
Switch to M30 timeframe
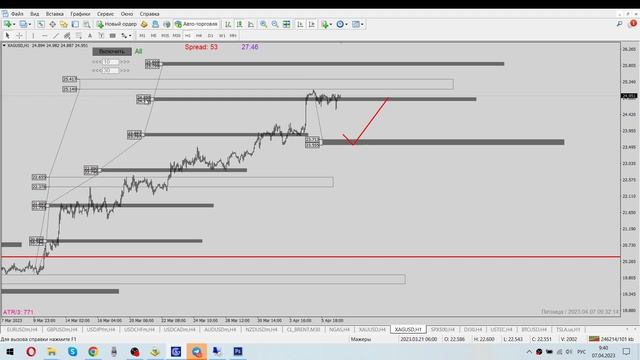tap(176, 36)
